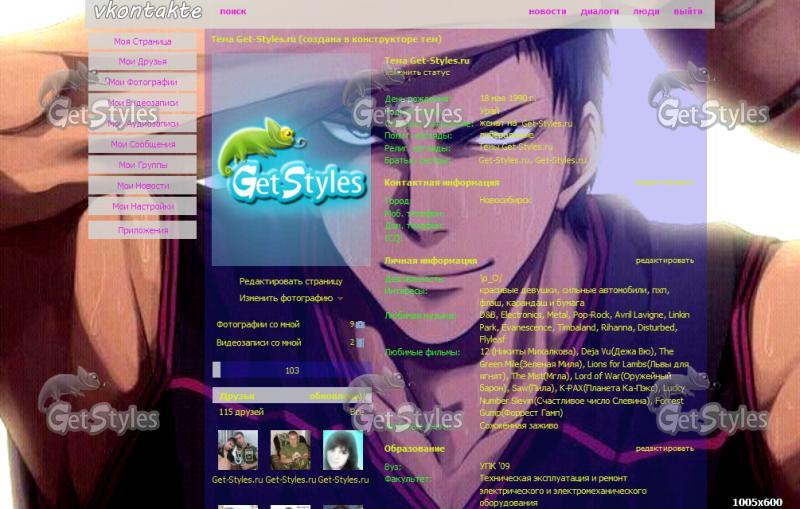Open люди in the top bar
Screen dimensions: 800x509
click(646, 11)
